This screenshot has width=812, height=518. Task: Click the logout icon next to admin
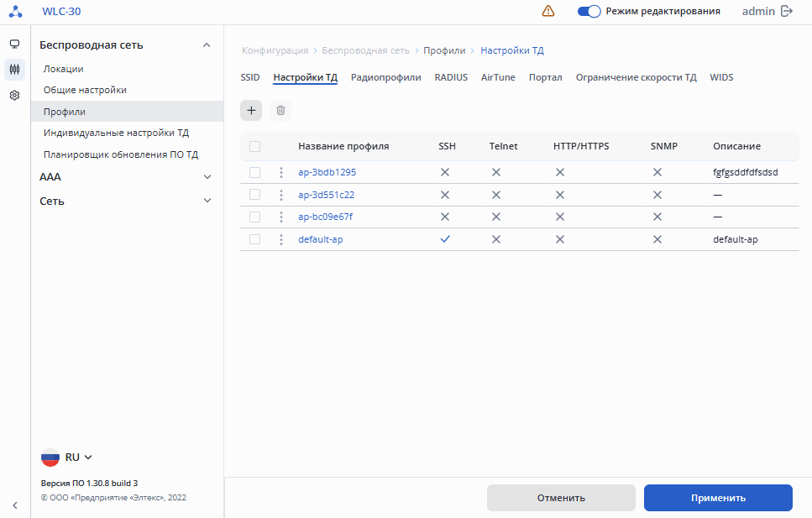click(787, 11)
